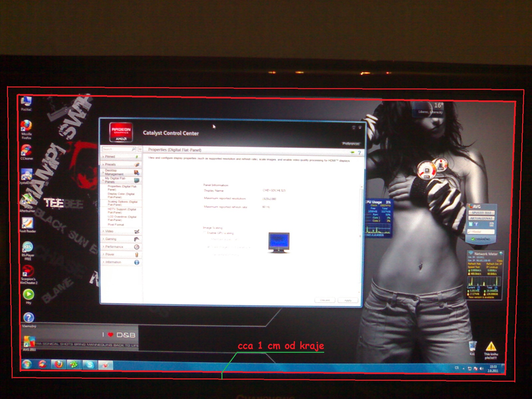Click AKTUALIZOVAT in AVG gadget
This screenshot has height=399, width=532.
coord(481,218)
